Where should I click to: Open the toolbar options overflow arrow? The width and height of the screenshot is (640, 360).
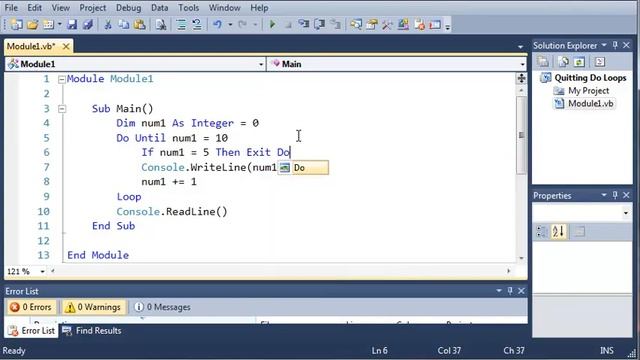(448, 27)
